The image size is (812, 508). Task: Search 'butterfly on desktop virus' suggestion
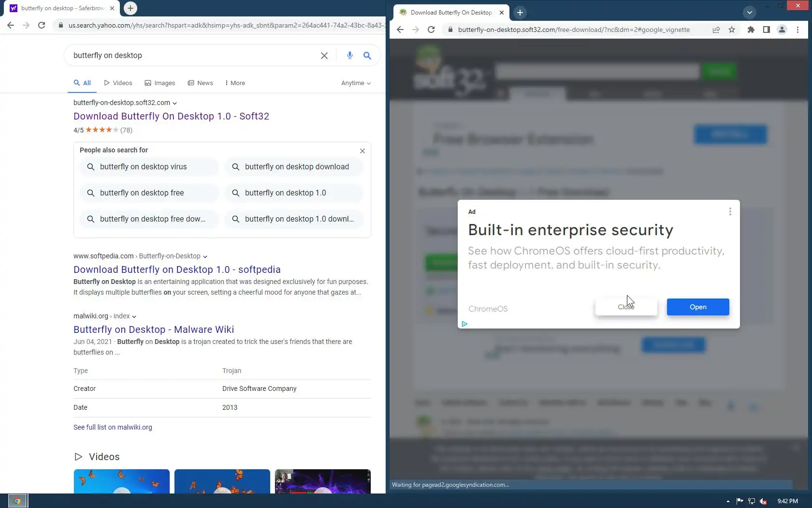(149, 167)
